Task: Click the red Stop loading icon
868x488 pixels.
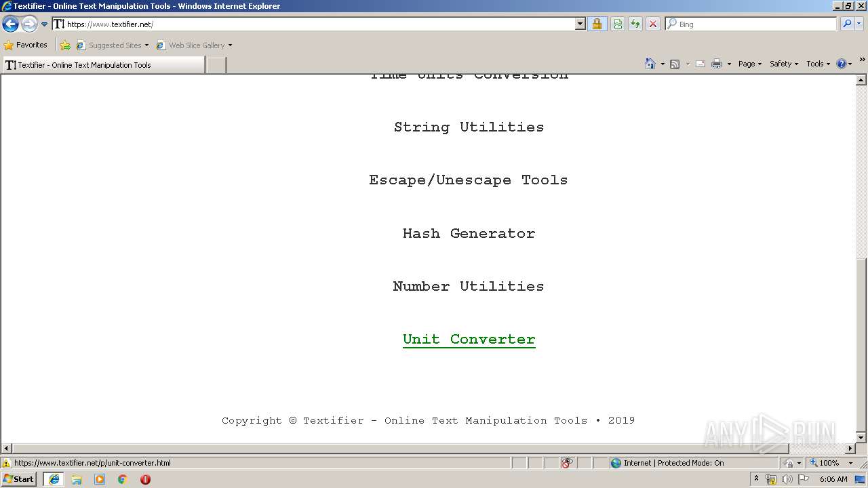Action: coord(653,24)
